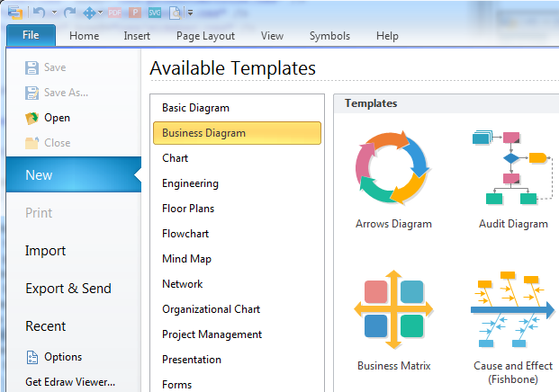The height and width of the screenshot is (392, 559).
Task: Expand the Customize Quick Access Toolbar dropdown
Action: pos(190,13)
